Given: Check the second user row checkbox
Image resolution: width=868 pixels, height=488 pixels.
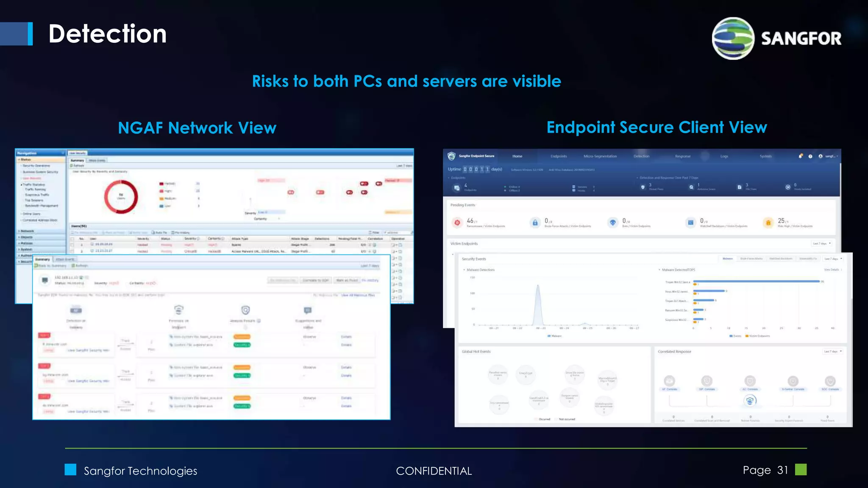Looking at the screenshot, I should (72, 251).
